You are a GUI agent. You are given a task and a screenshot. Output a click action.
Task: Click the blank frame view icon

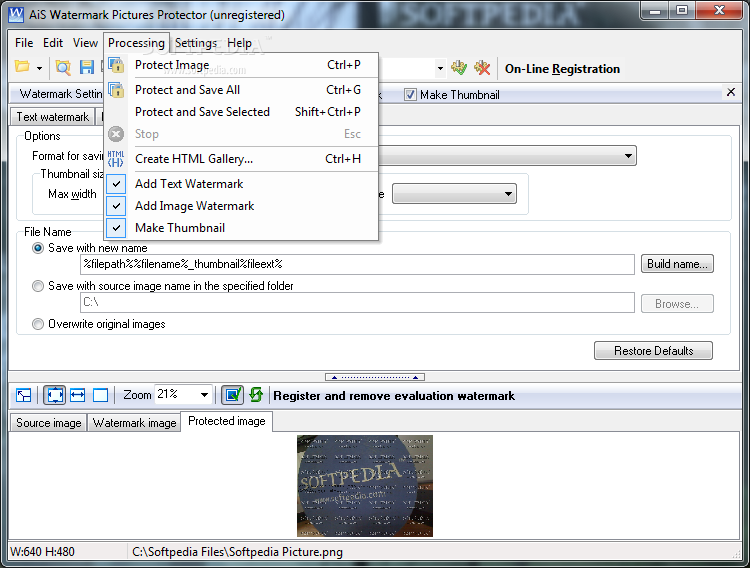pos(100,395)
